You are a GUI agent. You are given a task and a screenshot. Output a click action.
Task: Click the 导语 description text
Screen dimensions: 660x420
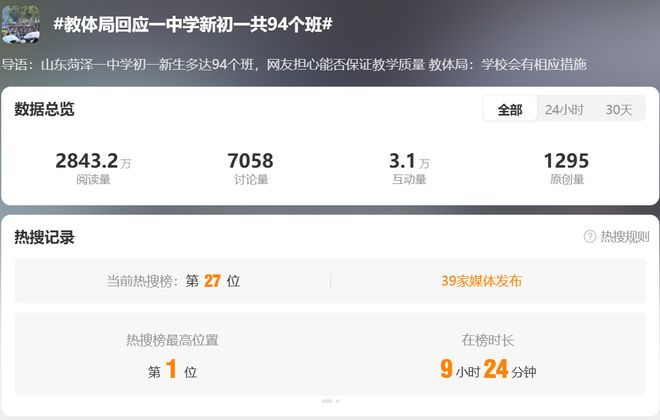pyautogui.click(x=294, y=64)
